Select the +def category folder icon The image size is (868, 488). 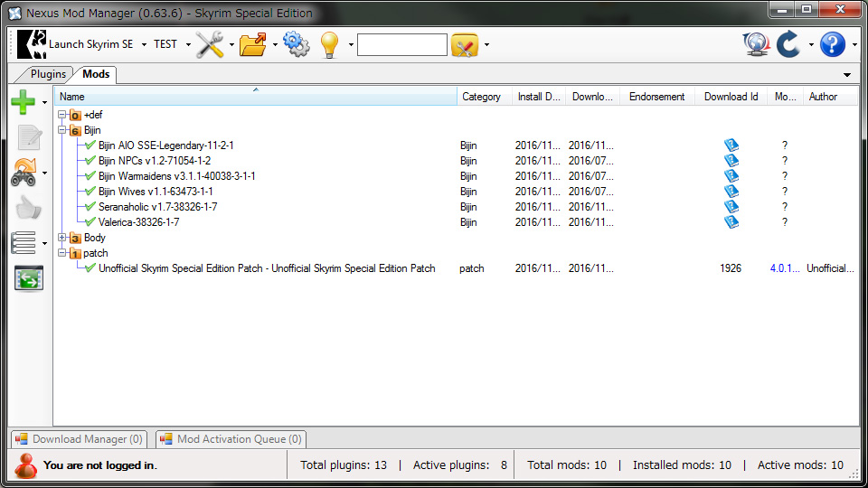75,115
